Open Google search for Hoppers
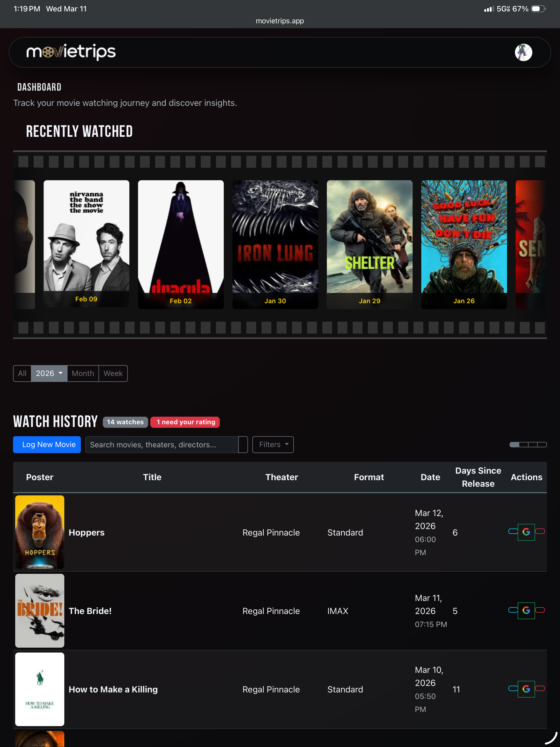 tap(526, 532)
